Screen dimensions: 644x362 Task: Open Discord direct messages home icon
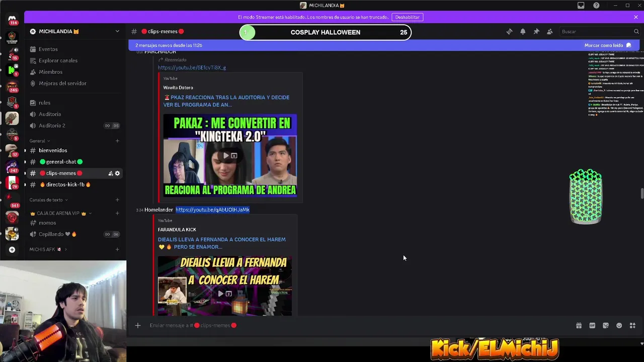(12, 18)
